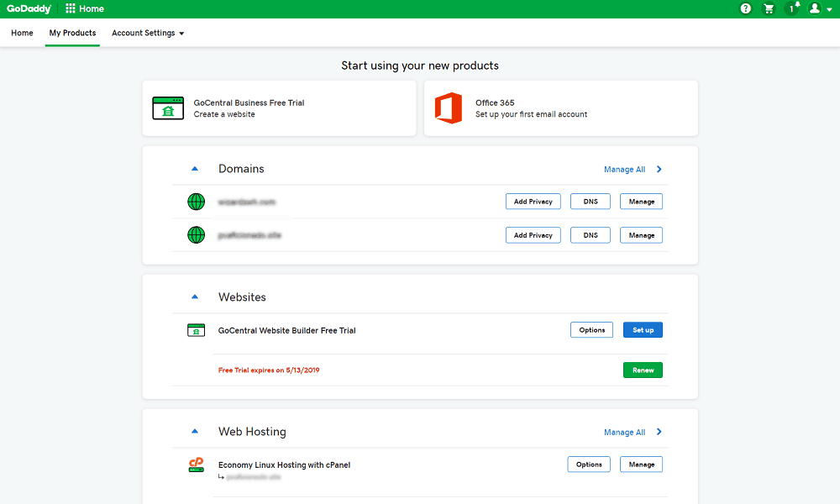The width and height of the screenshot is (840, 504).
Task: Manage the second domain
Action: tap(641, 235)
